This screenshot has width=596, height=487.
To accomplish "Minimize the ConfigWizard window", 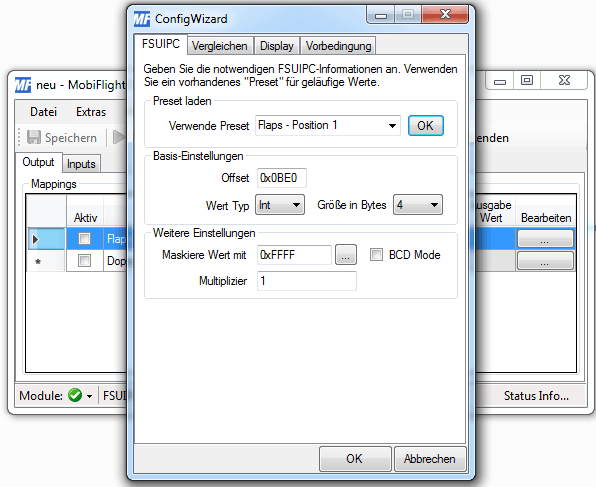I will click(x=380, y=15).
